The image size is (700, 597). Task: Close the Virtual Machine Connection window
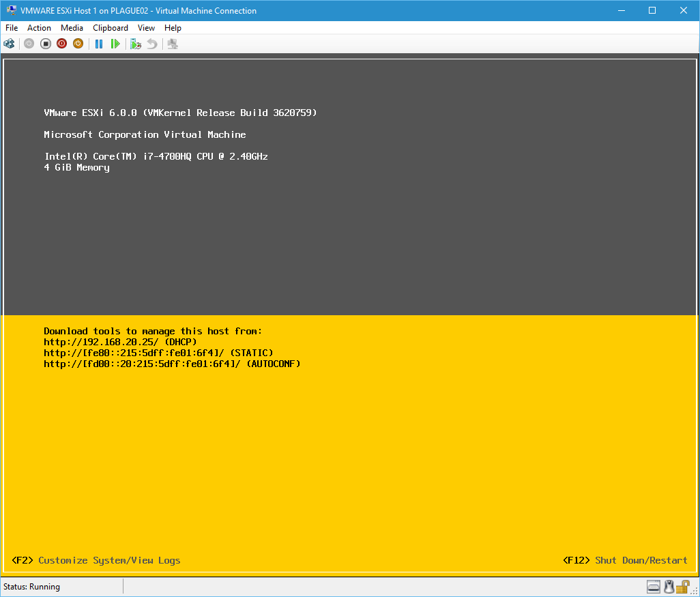[x=684, y=10]
